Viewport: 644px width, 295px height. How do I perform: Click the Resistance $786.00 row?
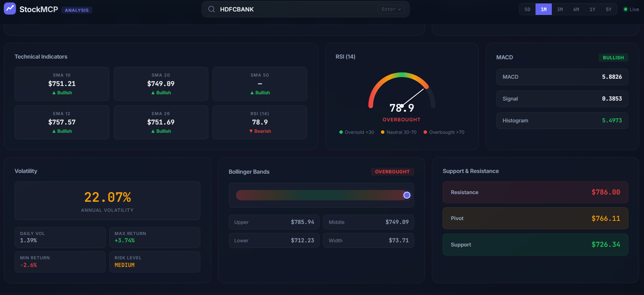point(535,192)
